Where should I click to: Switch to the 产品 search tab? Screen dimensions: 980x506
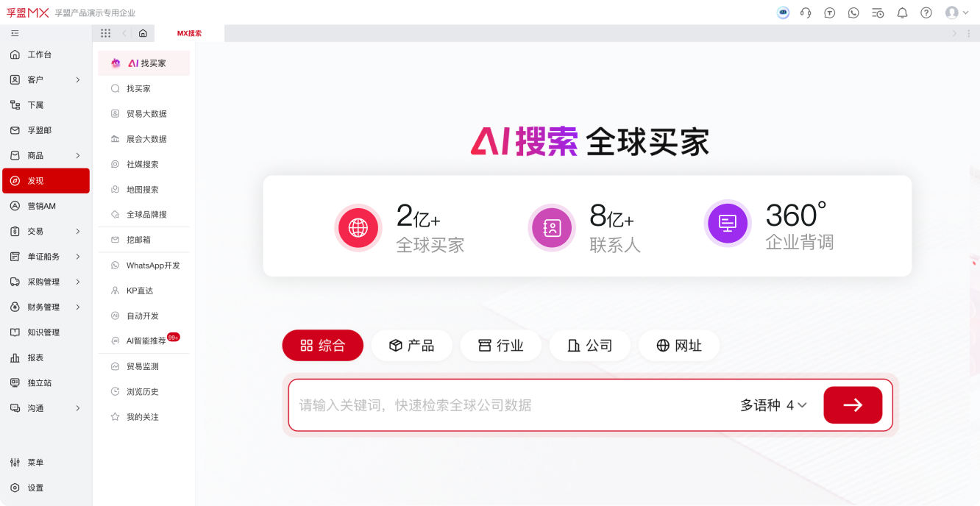pyautogui.click(x=411, y=345)
